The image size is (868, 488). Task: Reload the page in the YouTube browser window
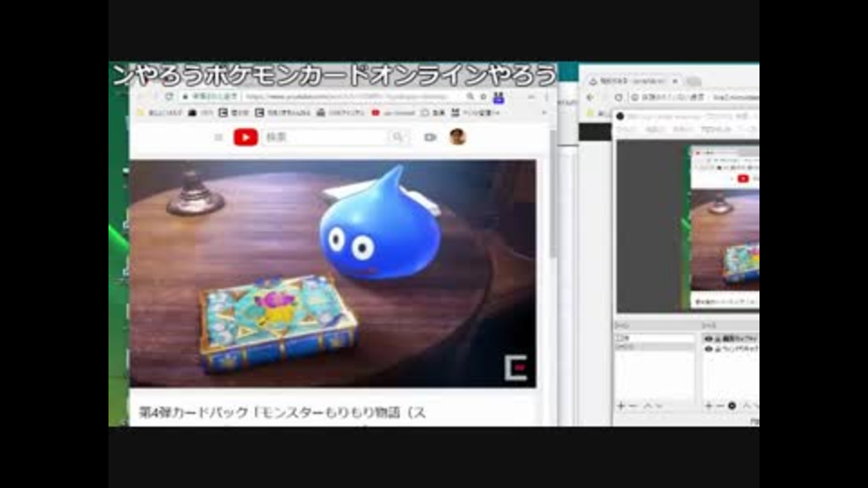coord(169,97)
